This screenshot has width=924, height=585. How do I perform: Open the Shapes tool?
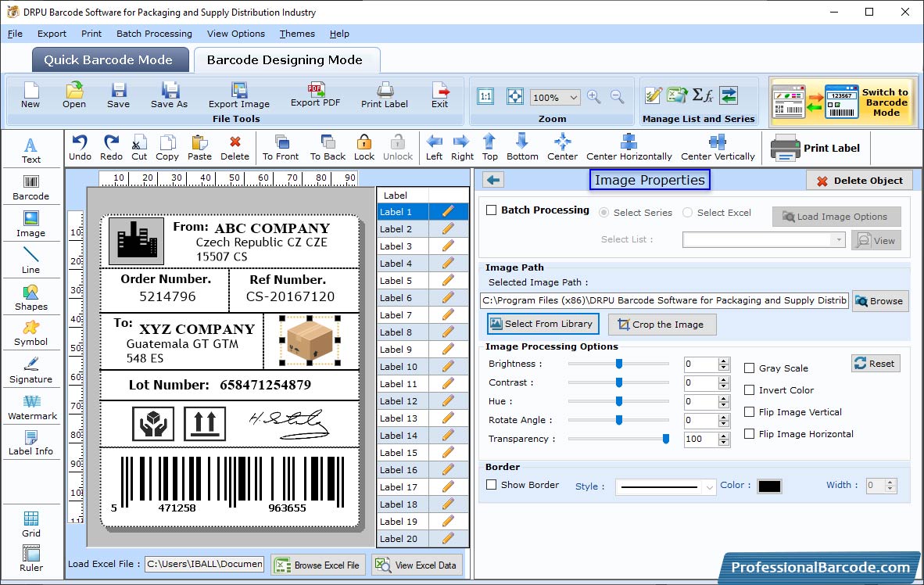click(31, 298)
